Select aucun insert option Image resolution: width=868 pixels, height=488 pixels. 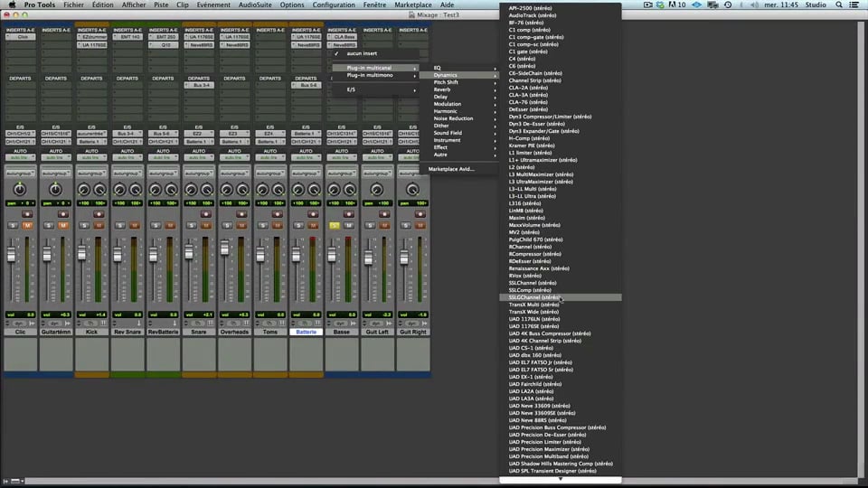376,53
